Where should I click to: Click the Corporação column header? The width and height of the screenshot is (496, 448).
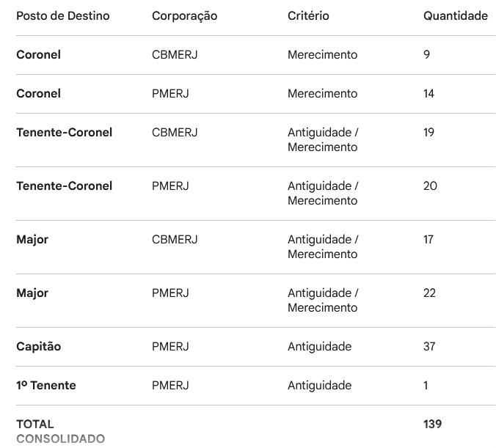[x=184, y=15]
